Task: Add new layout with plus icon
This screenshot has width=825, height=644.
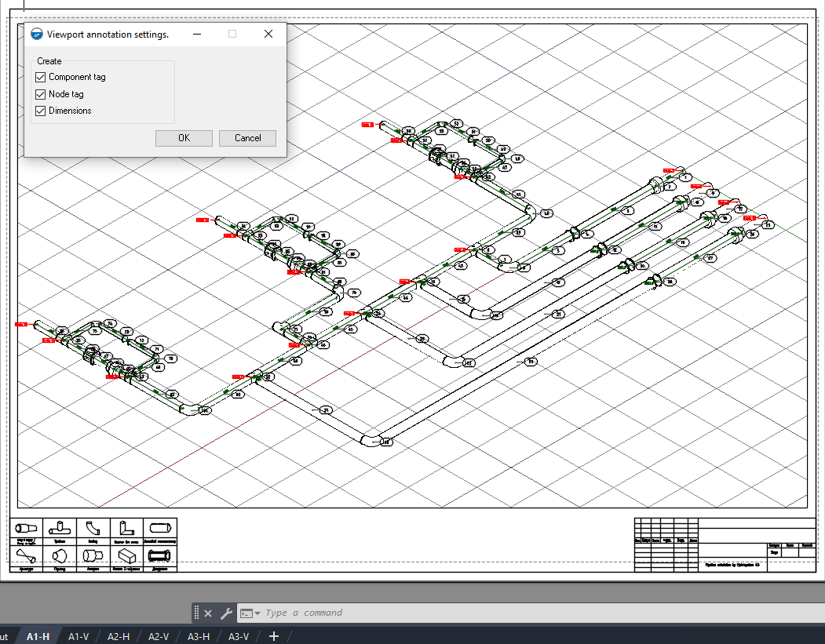Action: pos(273,636)
